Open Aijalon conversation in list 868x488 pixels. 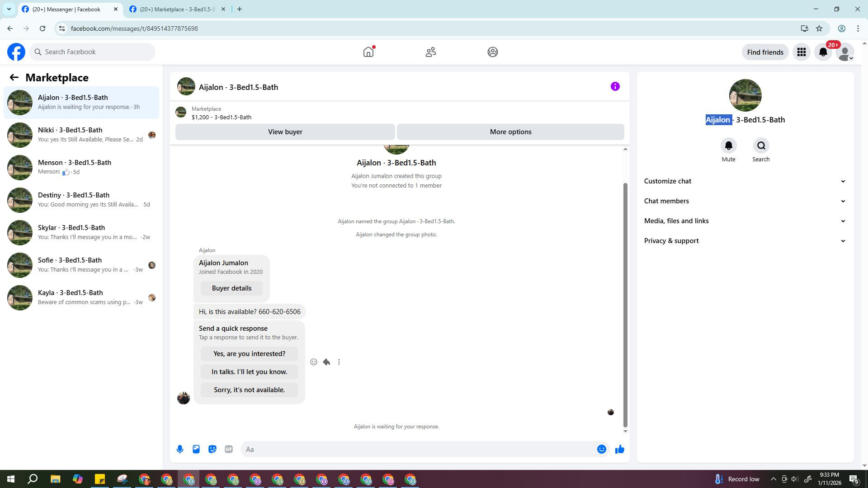coord(81,103)
